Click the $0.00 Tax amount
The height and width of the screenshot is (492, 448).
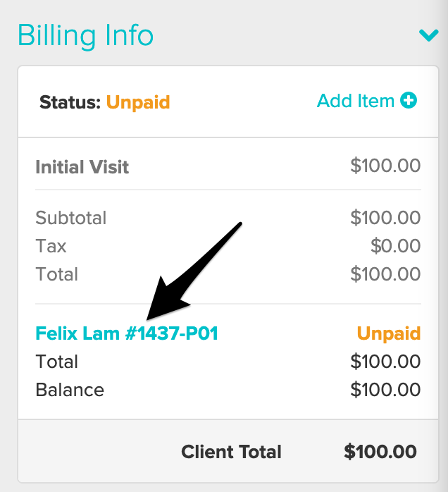pyautogui.click(x=394, y=246)
